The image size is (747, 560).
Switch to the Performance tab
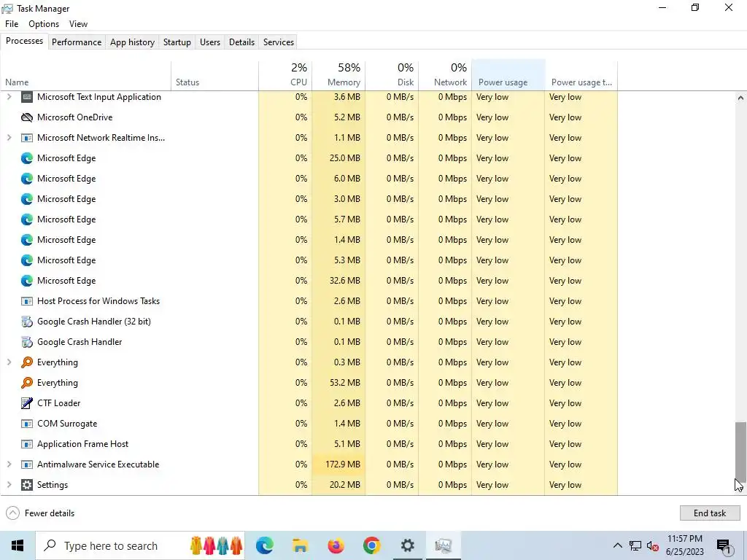click(77, 42)
